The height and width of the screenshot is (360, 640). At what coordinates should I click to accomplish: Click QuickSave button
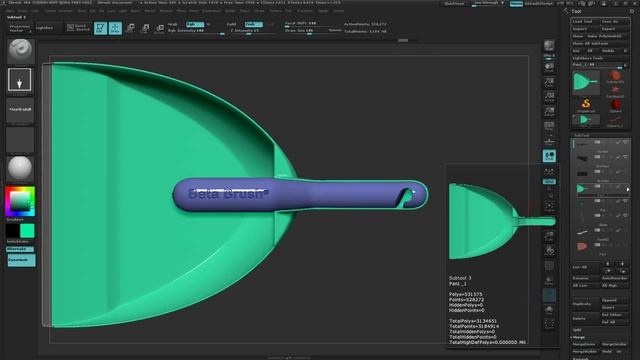pos(455,4)
